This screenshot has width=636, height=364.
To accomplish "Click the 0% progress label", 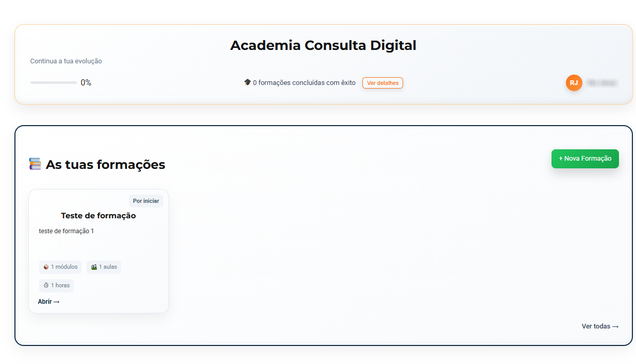I will point(86,82).
